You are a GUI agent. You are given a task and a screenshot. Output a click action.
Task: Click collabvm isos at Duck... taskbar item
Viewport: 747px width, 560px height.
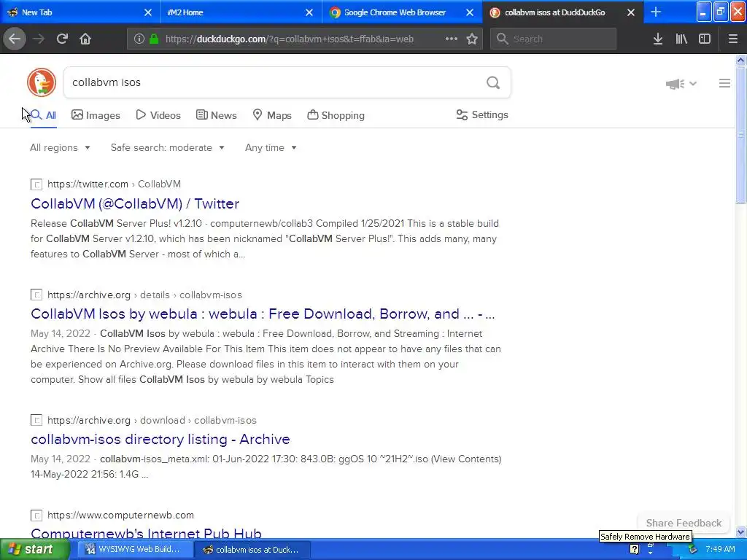point(252,550)
